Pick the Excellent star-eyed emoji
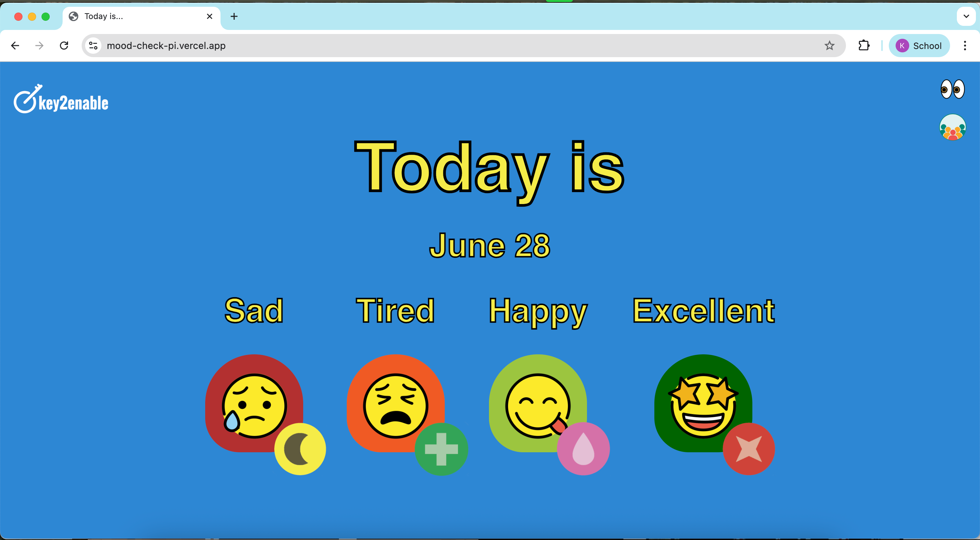The image size is (980, 540). [x=703, y=403]
